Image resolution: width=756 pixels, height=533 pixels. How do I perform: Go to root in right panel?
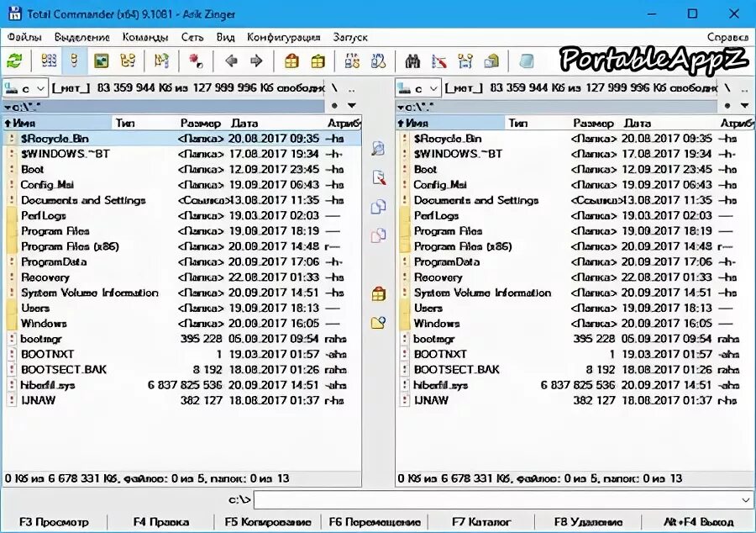pyautogui.click(x=727, y=88)
